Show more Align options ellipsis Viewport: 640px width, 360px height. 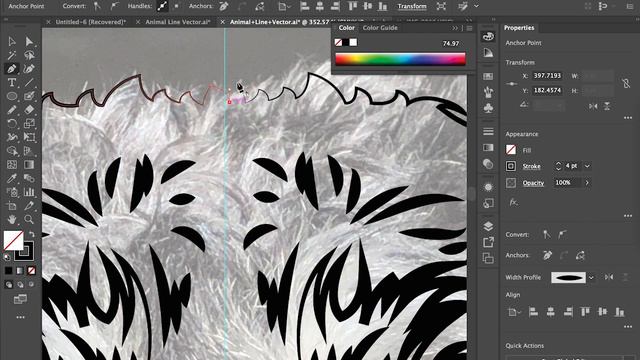pyautogui.click(x=628, y=327)
